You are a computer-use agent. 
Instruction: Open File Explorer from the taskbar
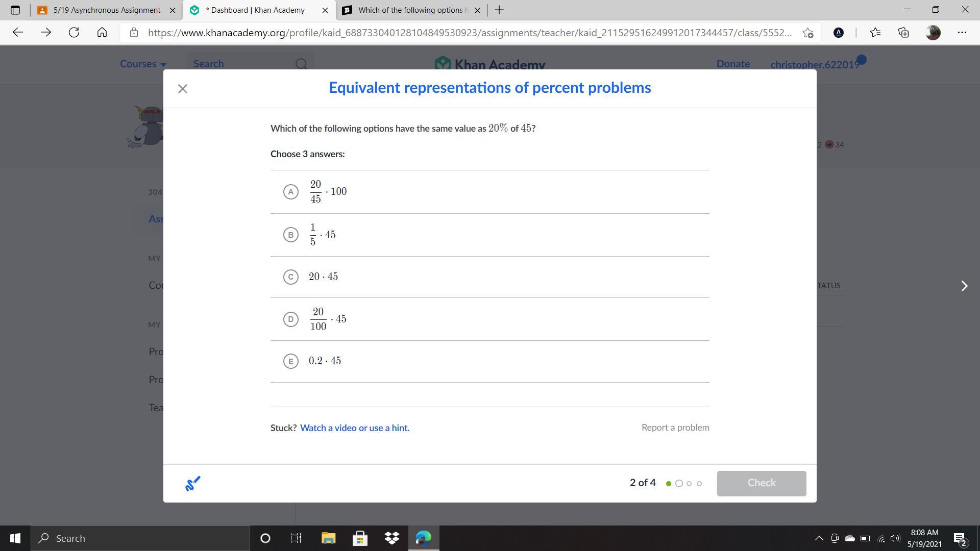pos(328,538)
